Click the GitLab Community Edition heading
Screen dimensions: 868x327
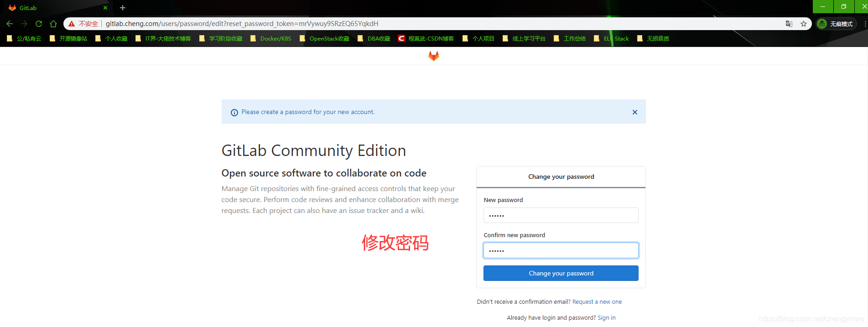(x=314, y=151)
